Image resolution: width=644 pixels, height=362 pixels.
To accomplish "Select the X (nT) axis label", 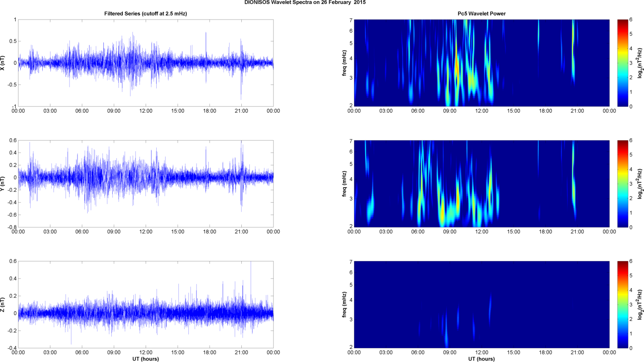I will pyautogui.click(x=3, y=63).
